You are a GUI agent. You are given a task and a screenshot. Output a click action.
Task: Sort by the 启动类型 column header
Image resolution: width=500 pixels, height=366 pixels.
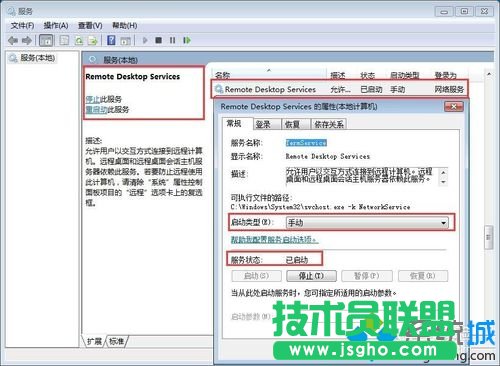tap(405, 75)
